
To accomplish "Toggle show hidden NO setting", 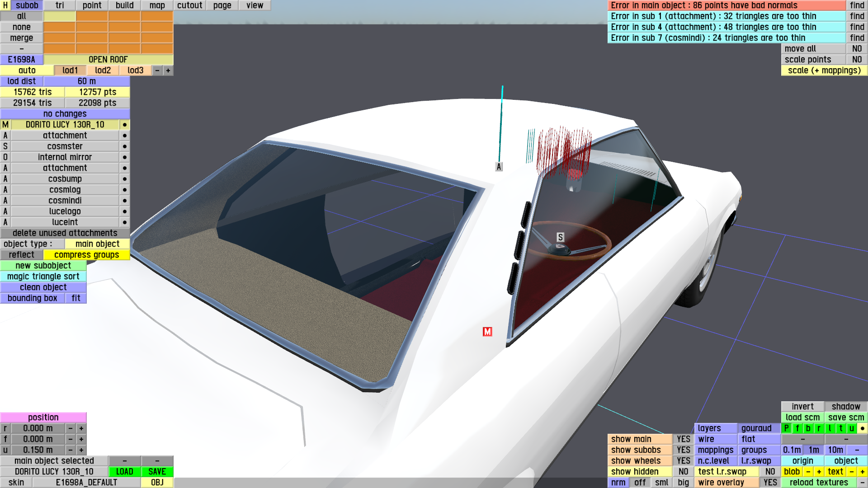I will coord(683,472).
